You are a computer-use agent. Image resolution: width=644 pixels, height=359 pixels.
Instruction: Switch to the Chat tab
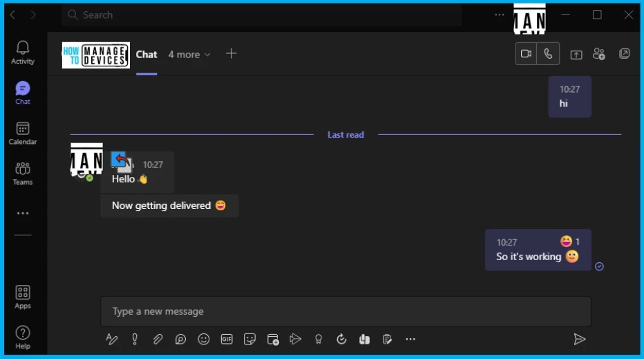point(146,55)
